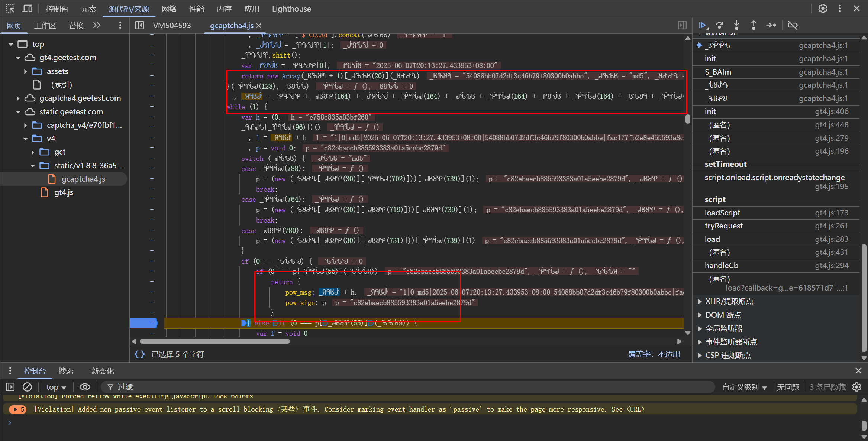Open more navigator tabs chevron
This screenshot has height=441, width=868.
click(97, 25)
